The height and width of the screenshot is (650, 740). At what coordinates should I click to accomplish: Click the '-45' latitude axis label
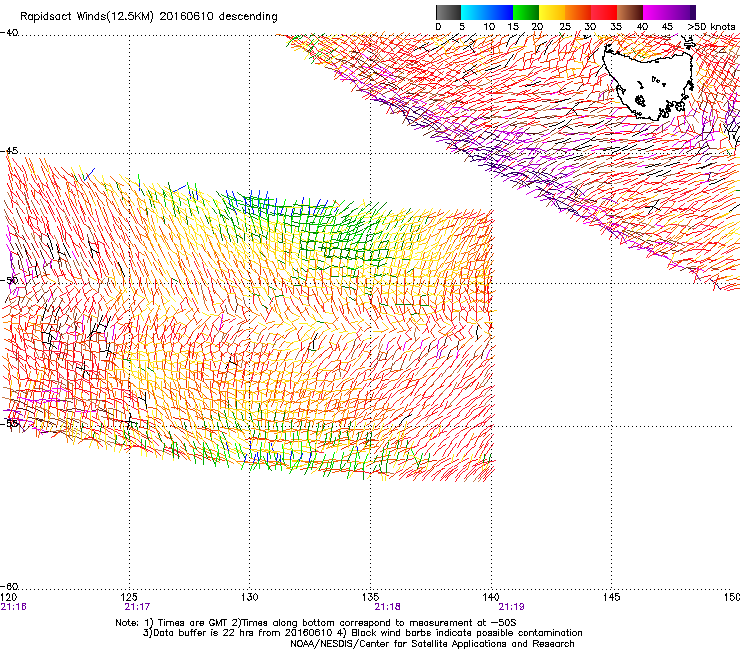point(9,151)
